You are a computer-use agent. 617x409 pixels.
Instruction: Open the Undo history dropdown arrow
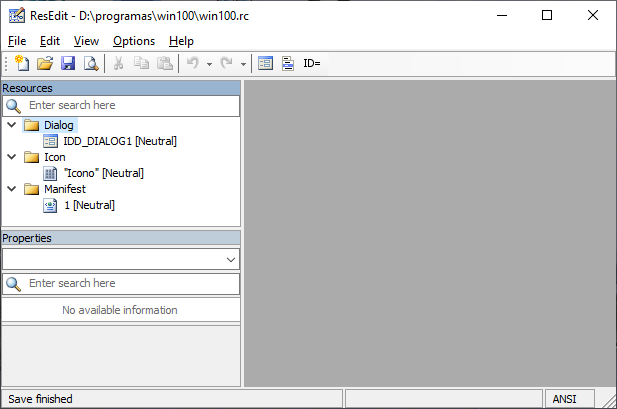tap(209, 64)
